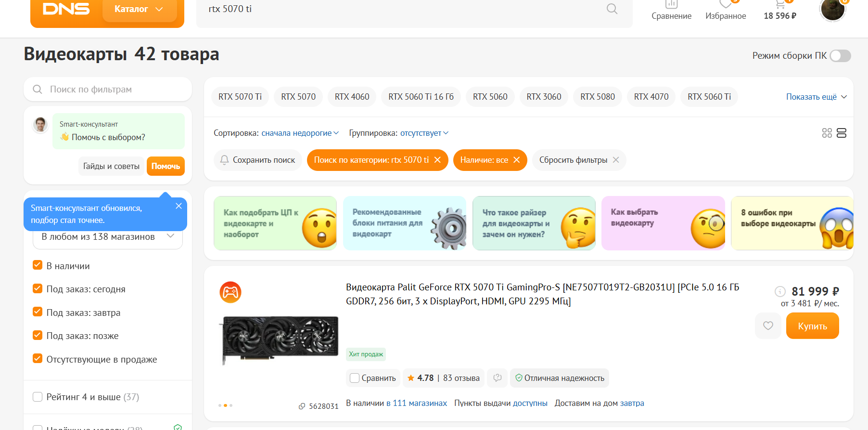868x430 pixels.
Task: Add Palit RTX 5070 Ti to favorites
Action: pos(768,326)
